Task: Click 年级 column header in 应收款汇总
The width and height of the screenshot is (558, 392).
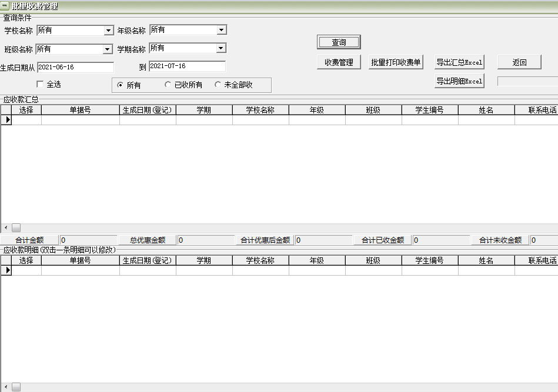Action: point(317,110)
